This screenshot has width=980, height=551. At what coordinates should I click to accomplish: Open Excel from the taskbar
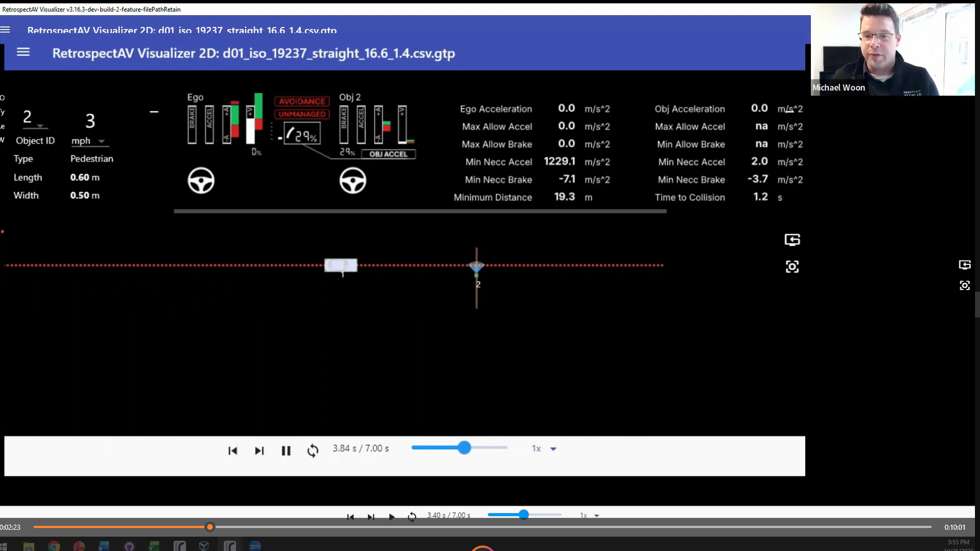[154, 545]
